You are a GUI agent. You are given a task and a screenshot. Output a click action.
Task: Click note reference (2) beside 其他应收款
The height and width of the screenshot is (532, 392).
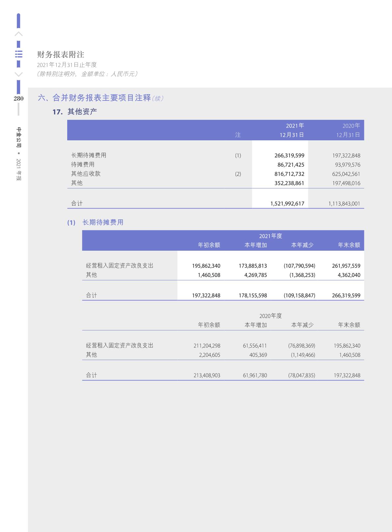pyautogui.click(x=238, y=174)
